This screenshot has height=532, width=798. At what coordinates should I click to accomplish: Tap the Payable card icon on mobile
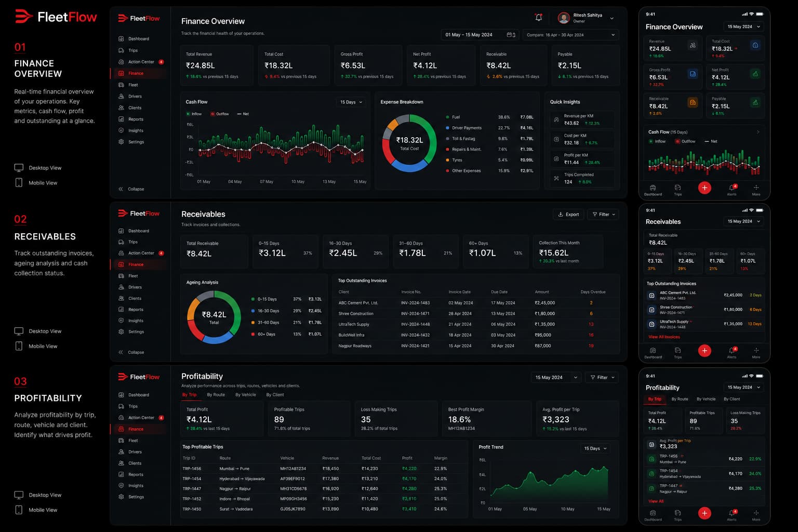click(x=755, y=102)
